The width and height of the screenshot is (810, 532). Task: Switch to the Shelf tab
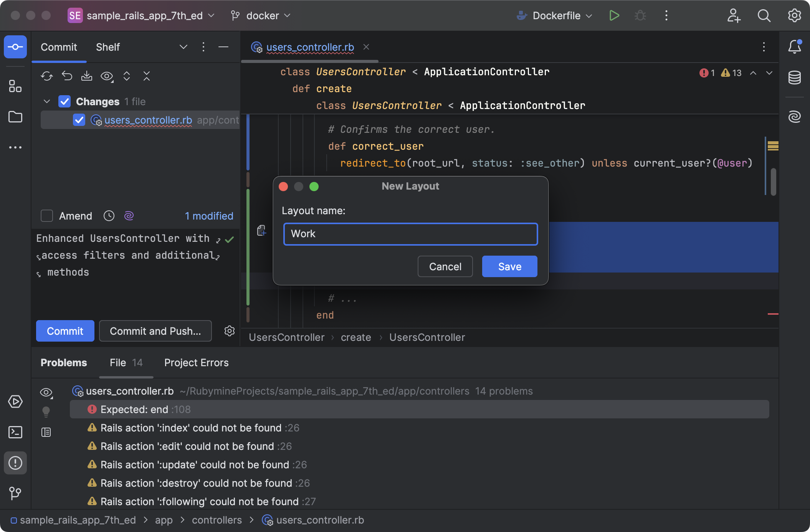click(x=107, y=47)
